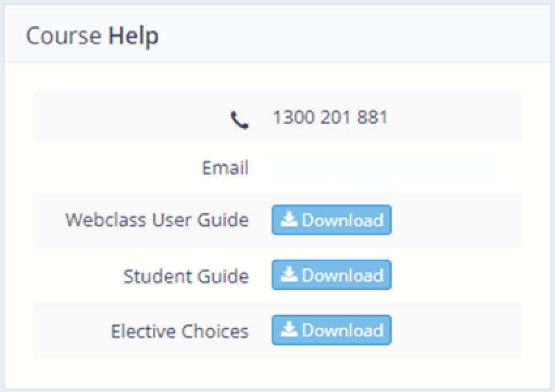This screenshot has height=392, width=555.
Task: Click the phone number row background
Action: pyautogui.click(x=277, y=117)
